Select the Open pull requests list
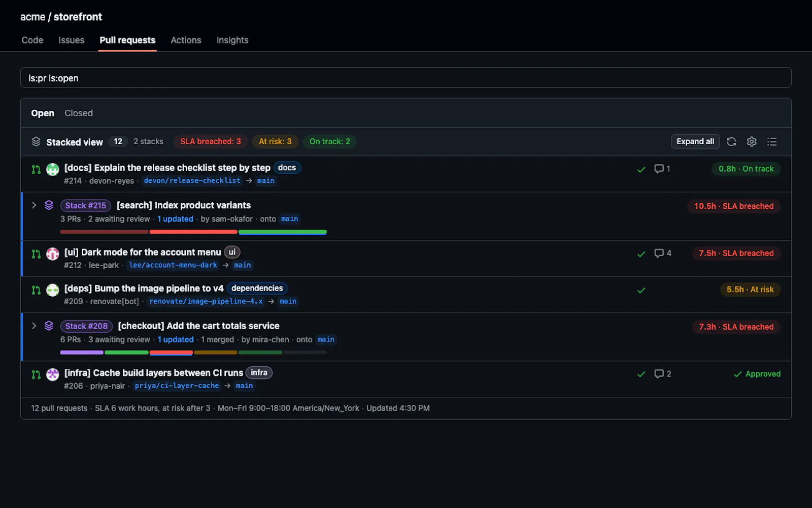 (43, 113)
